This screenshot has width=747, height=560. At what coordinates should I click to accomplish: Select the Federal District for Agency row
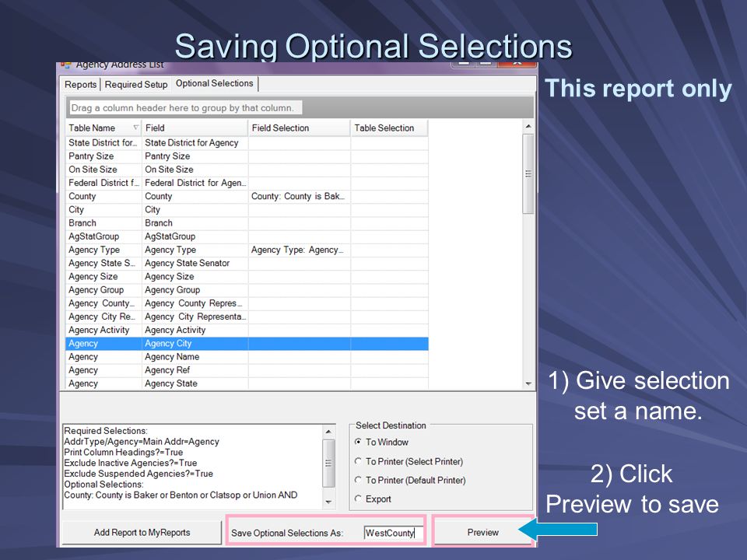247,183
